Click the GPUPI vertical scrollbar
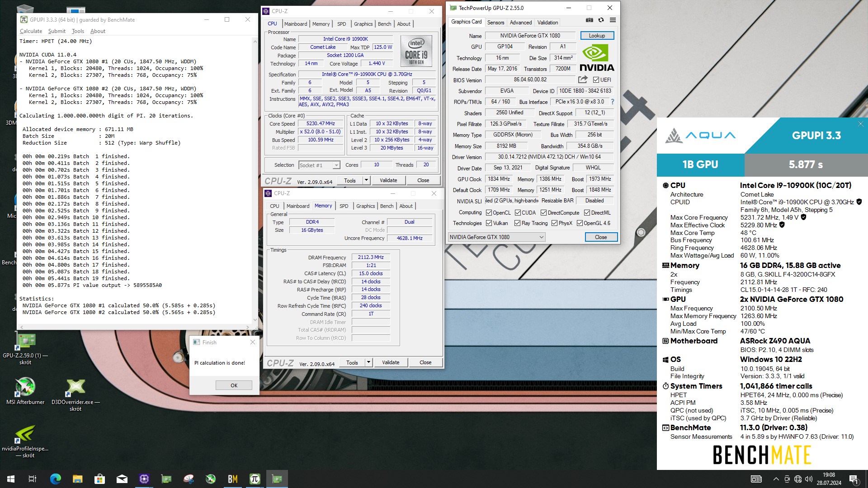 click(255, 180)
